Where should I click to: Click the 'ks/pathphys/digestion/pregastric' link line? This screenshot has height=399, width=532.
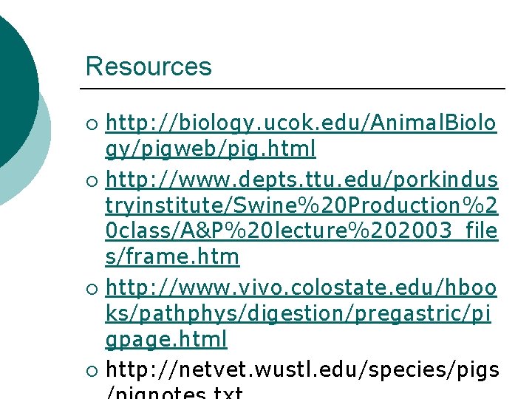(298, 313)
